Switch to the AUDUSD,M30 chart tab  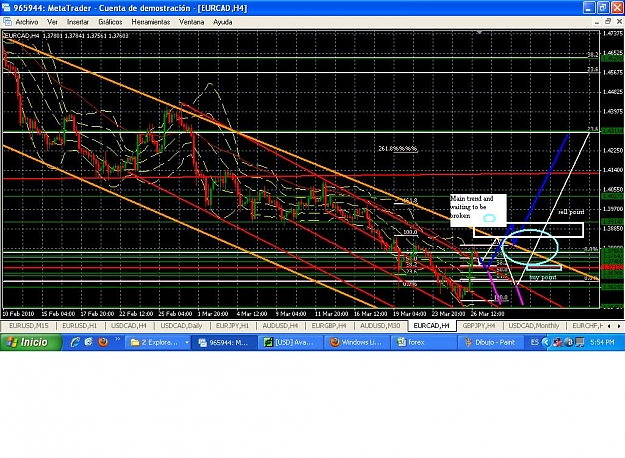click(x=380, y=326)
